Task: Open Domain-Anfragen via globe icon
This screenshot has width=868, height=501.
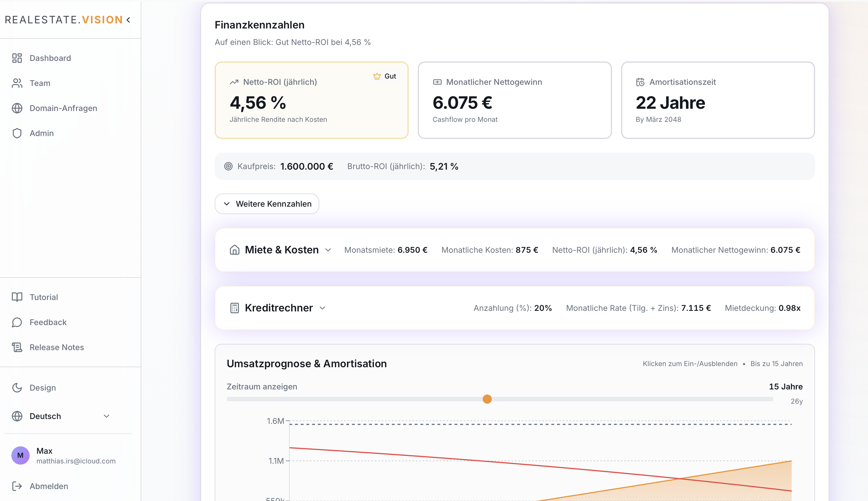Action: click(x=17, y=108)
